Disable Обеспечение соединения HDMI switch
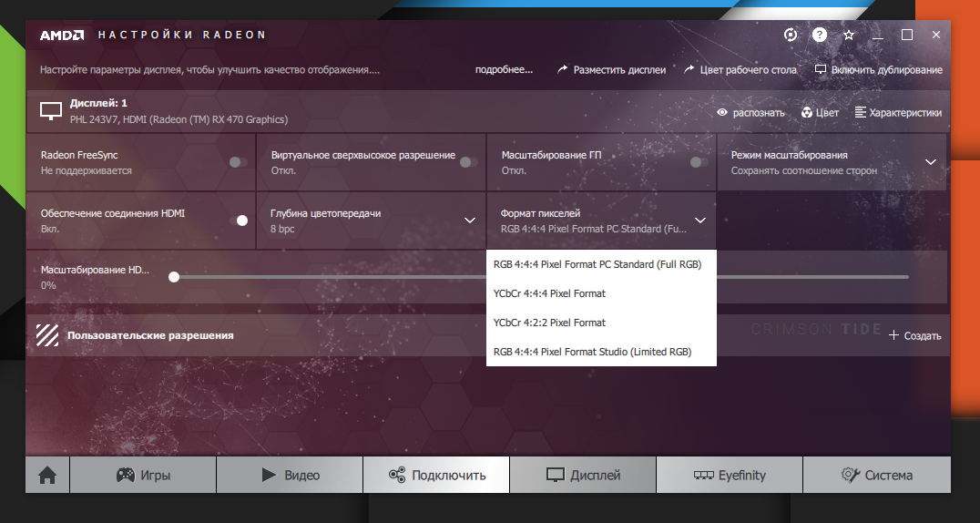The height and width of the screenshot is (523, 980). [239, 220]
